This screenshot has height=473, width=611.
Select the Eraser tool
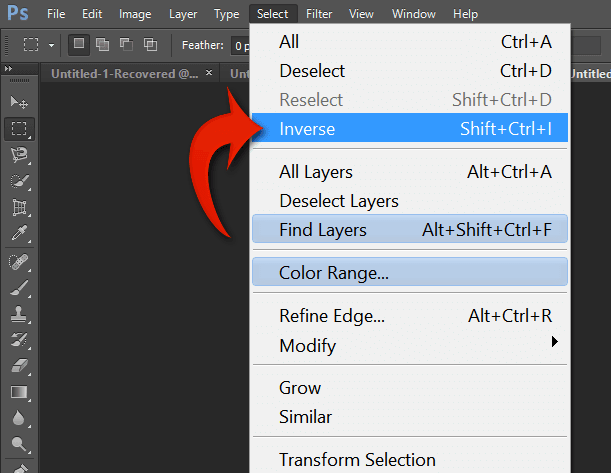[19, 366]
